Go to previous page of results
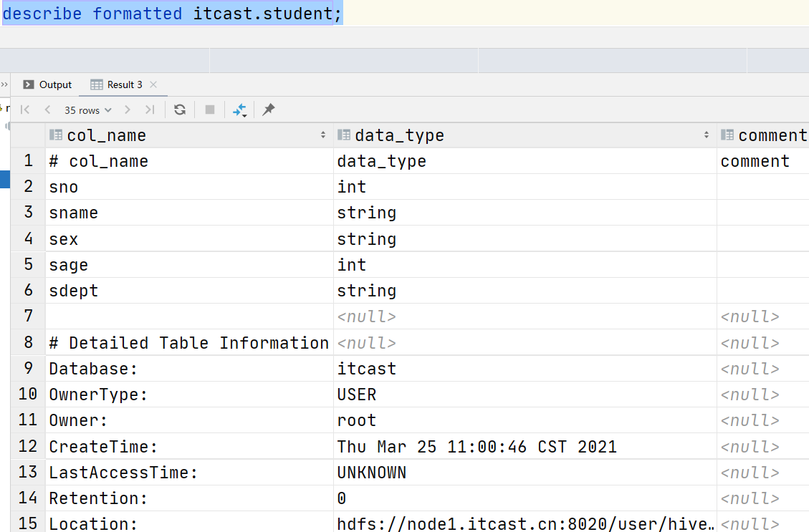Viewport: 809px width, 532px height. pos(47,110)
